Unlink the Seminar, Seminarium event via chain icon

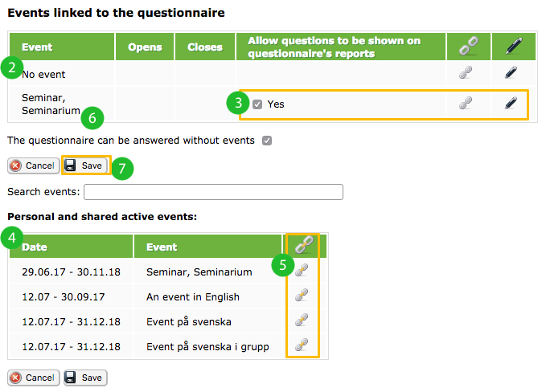[x=466, y=104]
